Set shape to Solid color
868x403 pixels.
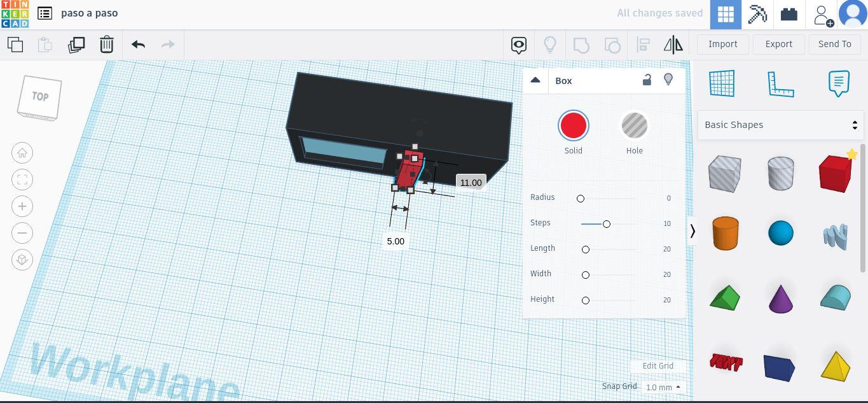[574, 125]
